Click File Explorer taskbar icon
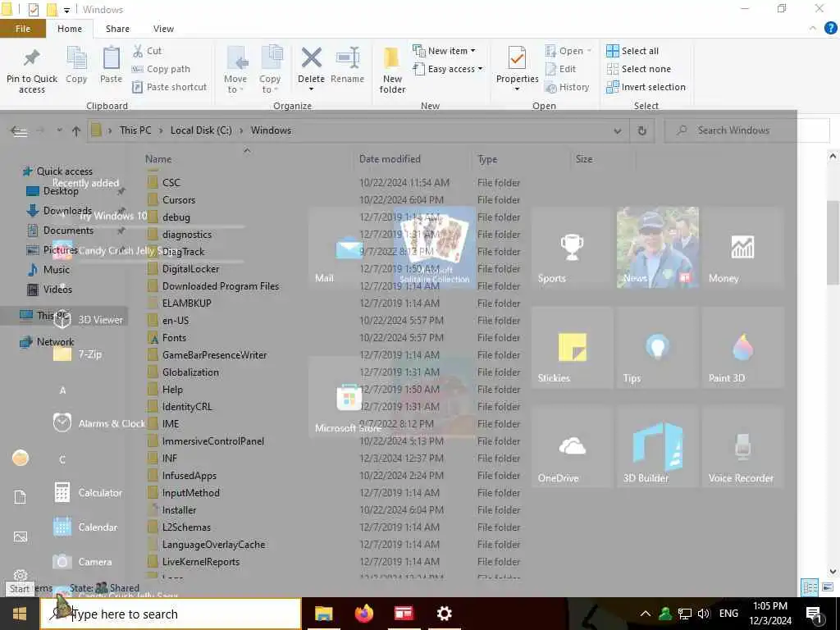Viewport: 840px width, 630px height. tap(323, 614)
